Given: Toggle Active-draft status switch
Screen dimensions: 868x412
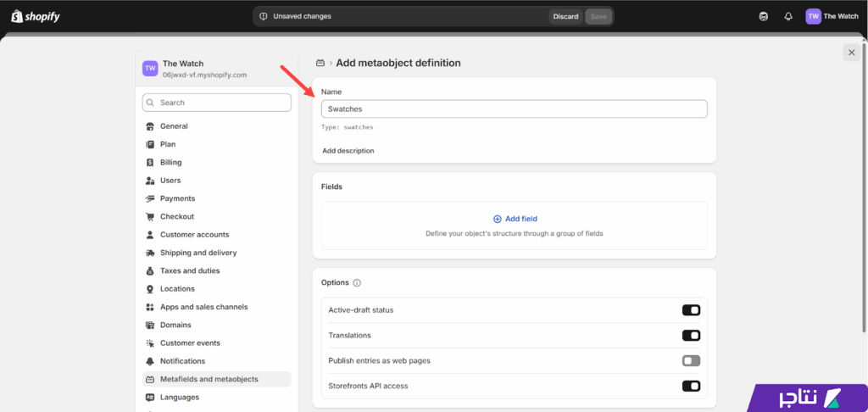Looking at the screenshot, I should [691, 310].
